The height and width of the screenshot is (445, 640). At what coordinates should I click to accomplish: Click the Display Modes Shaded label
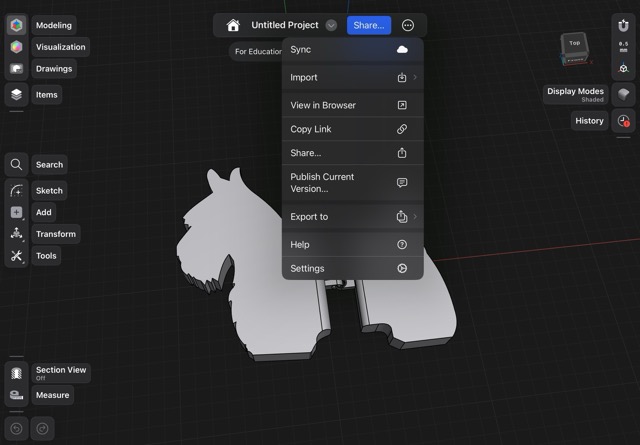[576, 94]
